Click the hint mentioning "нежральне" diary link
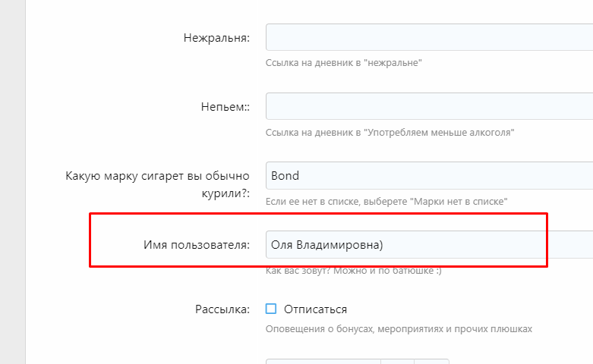Screen dimensions: 593x364 click(344, 63)
